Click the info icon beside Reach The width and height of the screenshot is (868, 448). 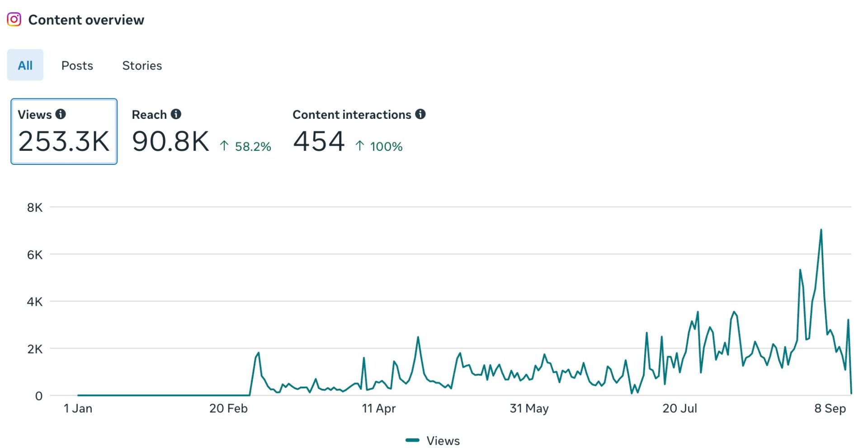[x=176, y=114]
